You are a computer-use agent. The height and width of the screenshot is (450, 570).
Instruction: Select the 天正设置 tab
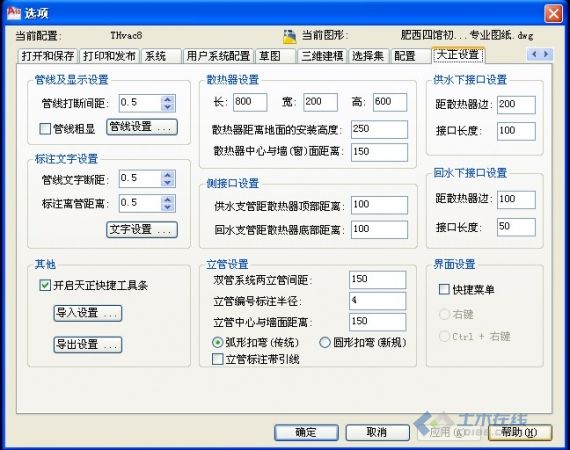coord(458,55)
